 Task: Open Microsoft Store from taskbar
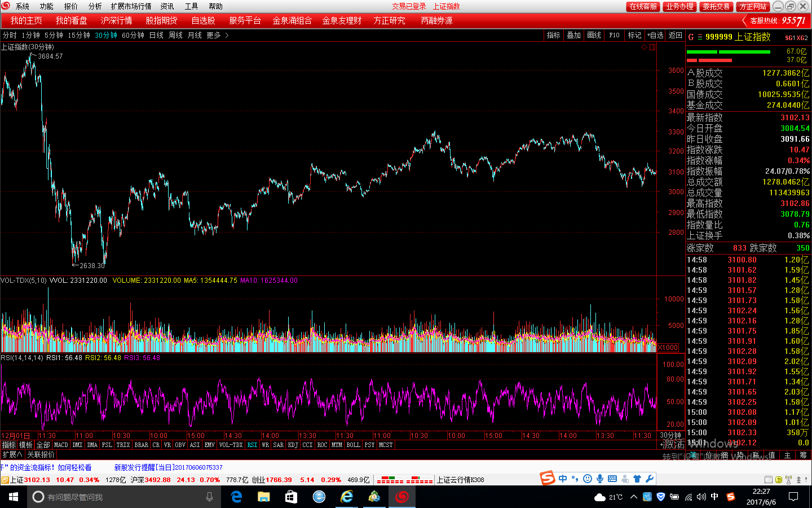[x=291, y=497]
